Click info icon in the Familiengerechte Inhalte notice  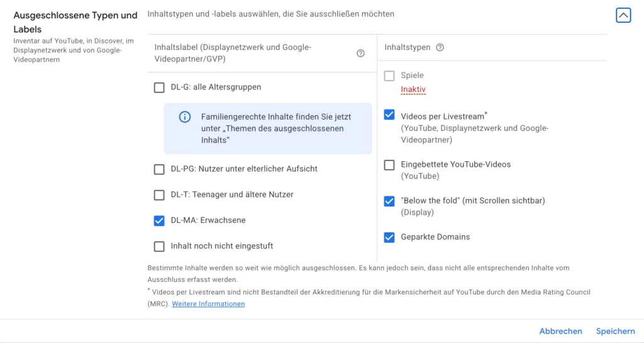[185, 116]
